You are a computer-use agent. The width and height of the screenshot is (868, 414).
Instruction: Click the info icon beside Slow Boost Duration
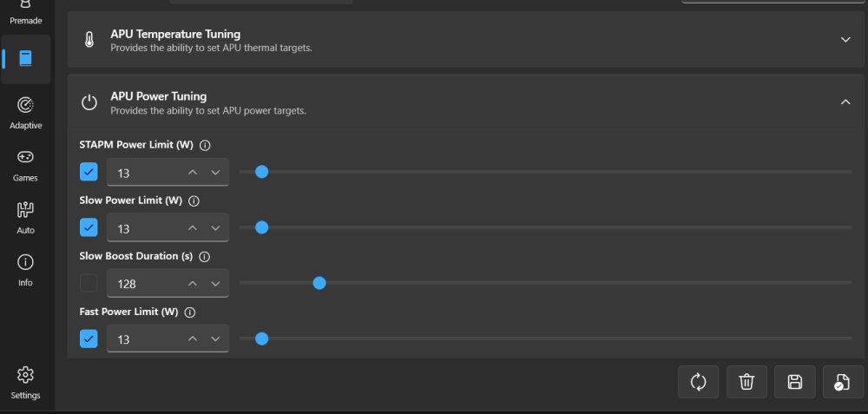tap(204, 257)
